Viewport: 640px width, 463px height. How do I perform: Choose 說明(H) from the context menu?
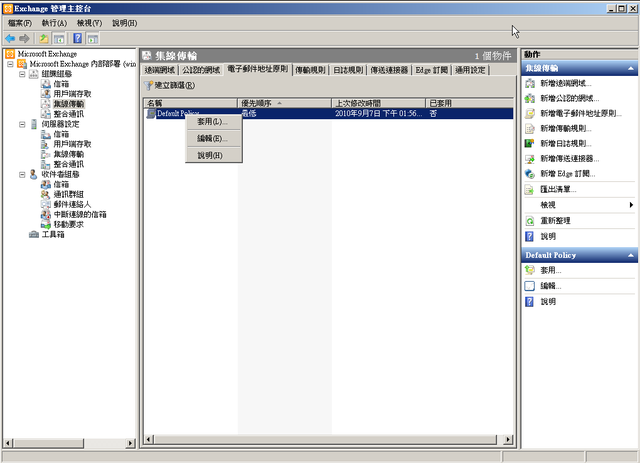pos(213,155)
